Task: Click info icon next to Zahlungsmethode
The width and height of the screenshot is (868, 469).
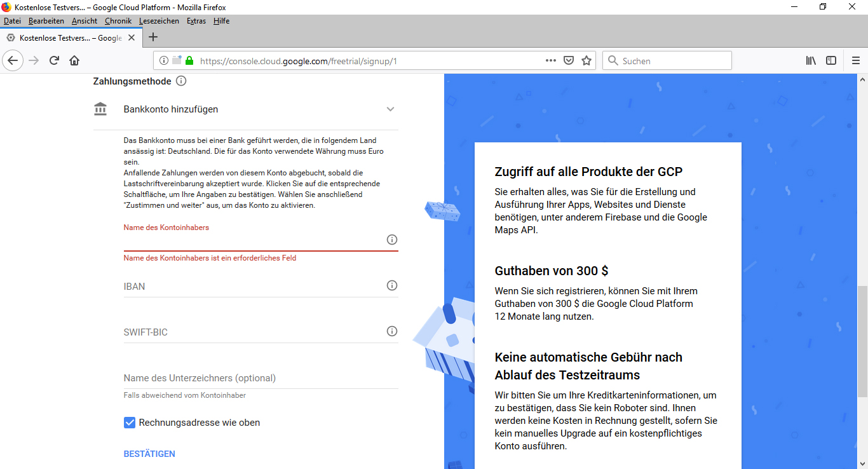Action: point(181,81)
